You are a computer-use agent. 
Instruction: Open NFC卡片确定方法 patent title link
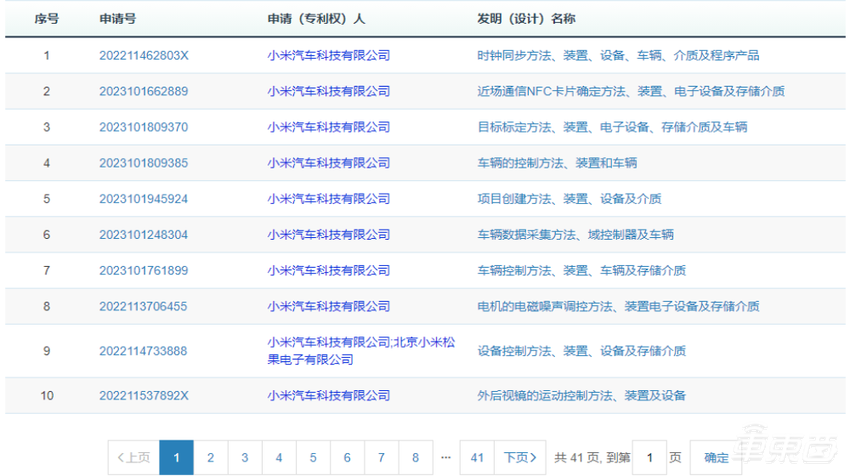[630, 91]
